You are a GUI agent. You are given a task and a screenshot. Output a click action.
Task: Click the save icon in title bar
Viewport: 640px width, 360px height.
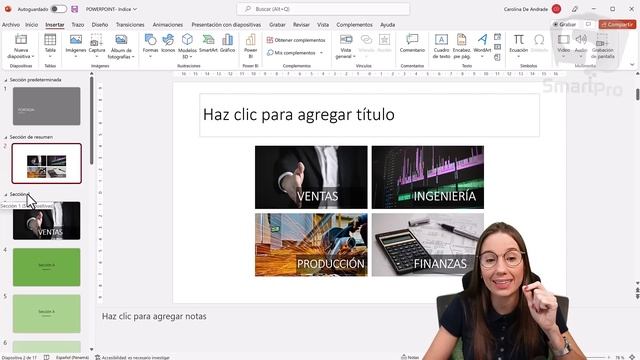tap(74, 9)
